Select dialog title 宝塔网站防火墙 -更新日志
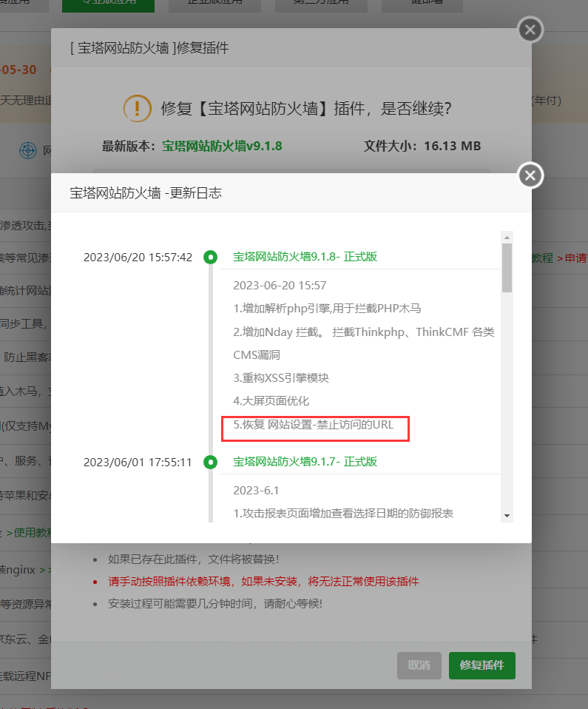This screenshot has height=709, width=588. (146, 193)
